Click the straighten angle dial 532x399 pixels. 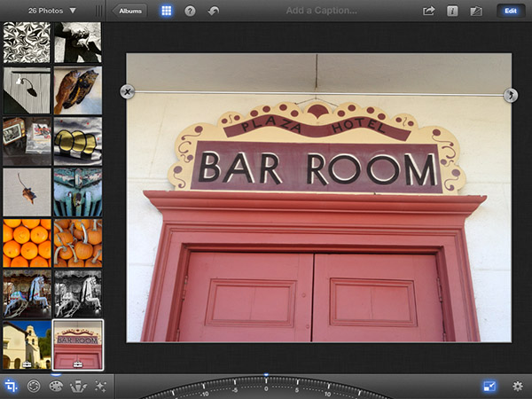click(266, 387)
